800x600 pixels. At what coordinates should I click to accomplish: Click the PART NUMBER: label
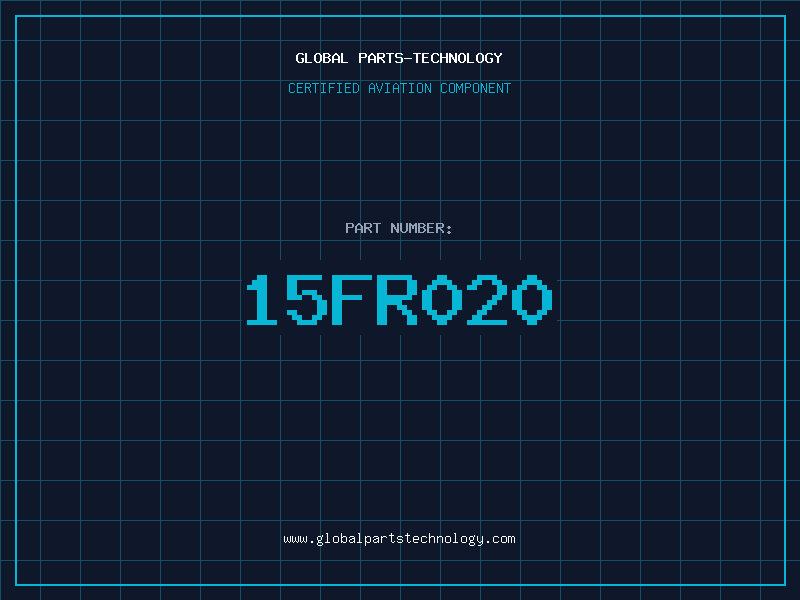click(x=399, y=228)
